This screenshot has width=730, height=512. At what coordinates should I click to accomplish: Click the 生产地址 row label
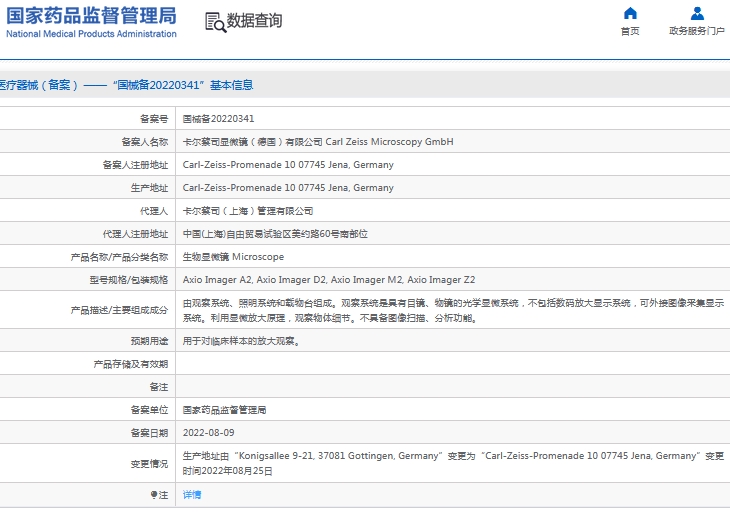[x=149, y=188]
